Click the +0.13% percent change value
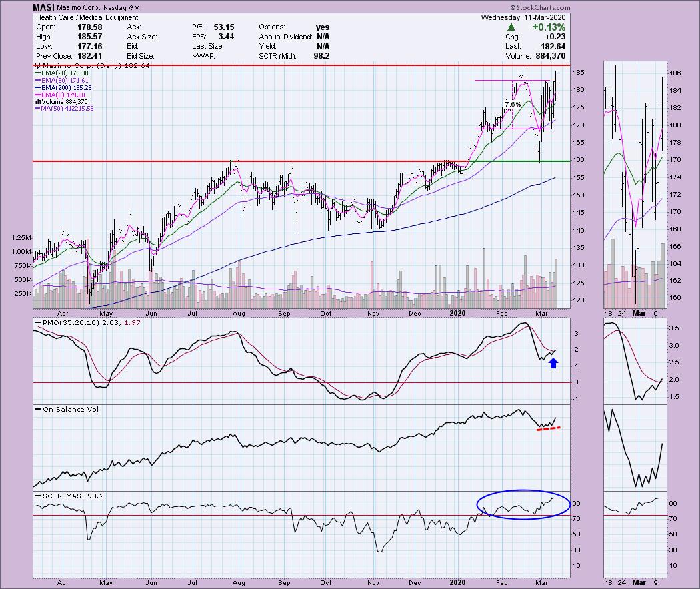The image size is (700, 589). point(549,27)
